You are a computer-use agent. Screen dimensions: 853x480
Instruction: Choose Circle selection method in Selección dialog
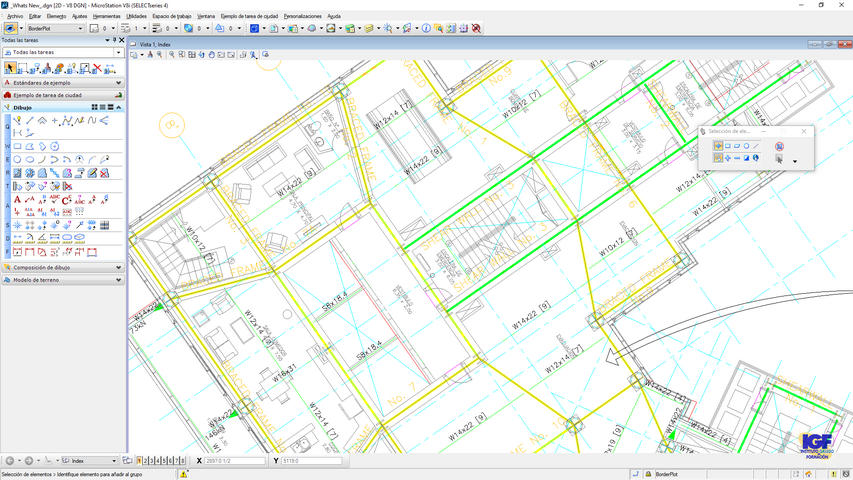(x=746, y=146)
